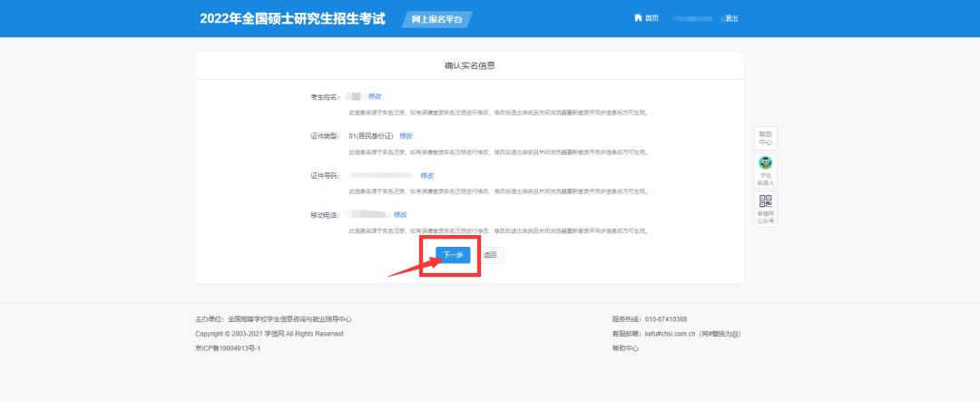The width and height of the screenshot is (980, 402).
Task: Click the 网上报名平台 badge in header
Action: pyautogui.click(x=436, y=19)
